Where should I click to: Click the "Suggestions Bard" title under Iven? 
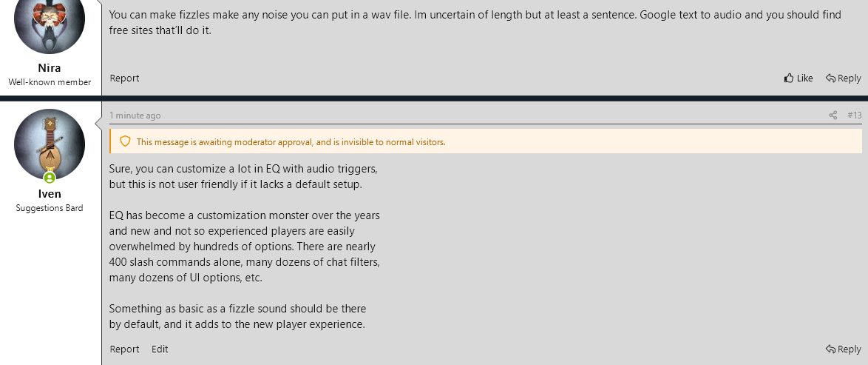click(50, 209)
